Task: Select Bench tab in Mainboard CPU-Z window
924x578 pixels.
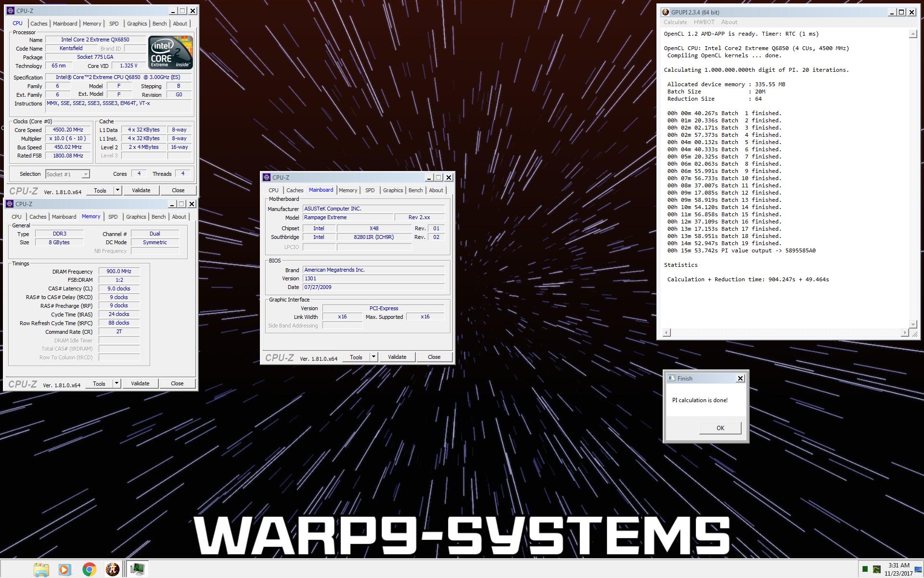Action: click(416, 190)
